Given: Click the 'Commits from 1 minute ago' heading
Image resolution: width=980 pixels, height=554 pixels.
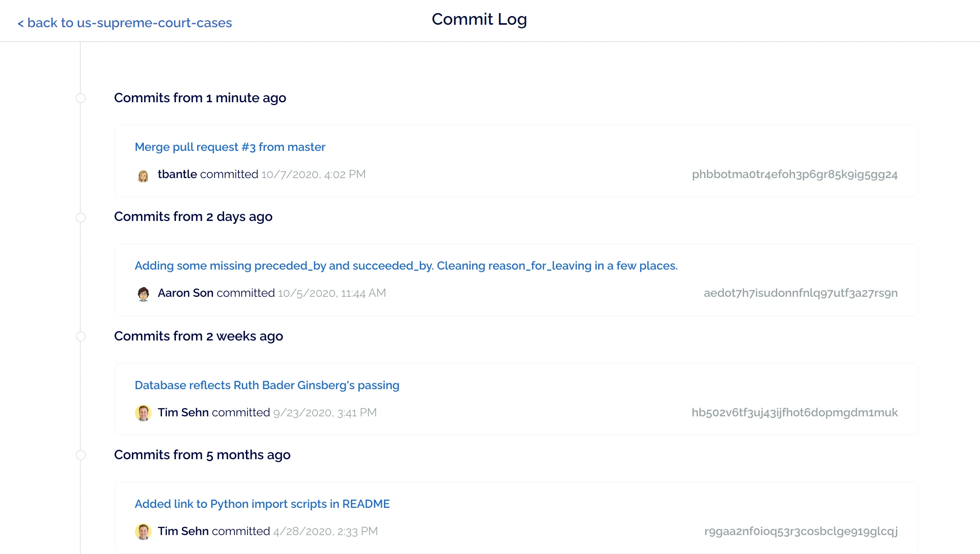Looking at the screenshot, I should point(201,98).
